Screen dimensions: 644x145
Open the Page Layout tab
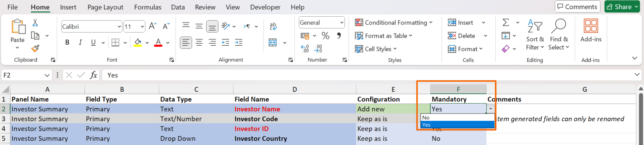[105, 7]
